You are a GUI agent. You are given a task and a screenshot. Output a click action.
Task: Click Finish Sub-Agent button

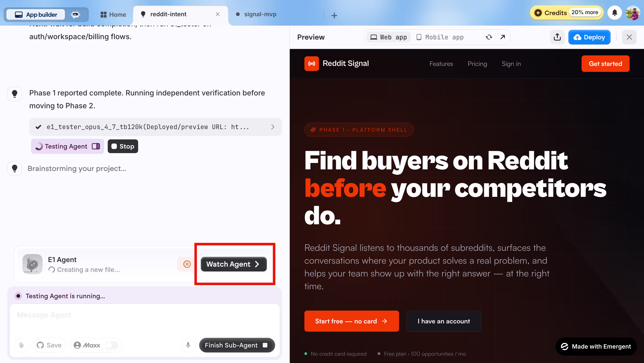point(237,345)
